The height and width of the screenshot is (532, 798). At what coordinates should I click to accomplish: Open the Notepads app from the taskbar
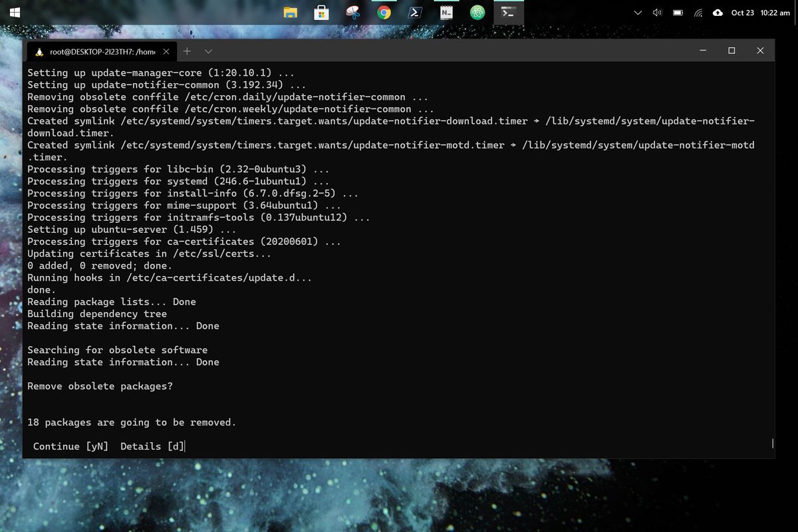coord(446,11)
